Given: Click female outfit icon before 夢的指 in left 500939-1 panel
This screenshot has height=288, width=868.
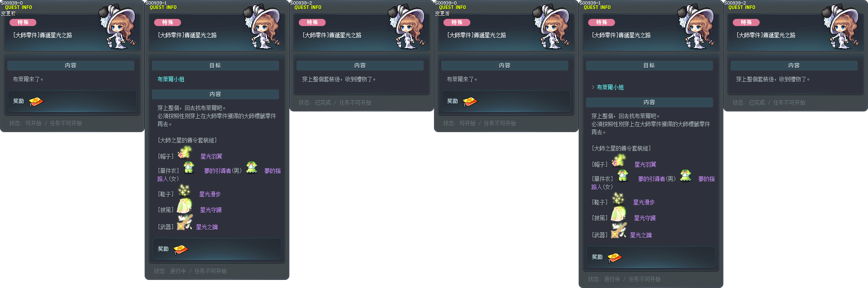Looking at the screenshot, I should pyautogui.click(x=252, y=167).
